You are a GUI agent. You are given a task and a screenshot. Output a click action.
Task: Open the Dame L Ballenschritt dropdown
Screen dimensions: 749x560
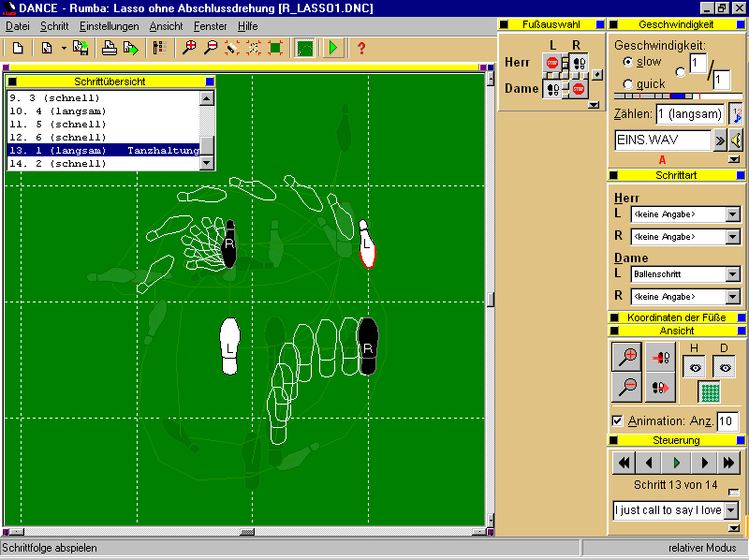click(x=733, y=274)
